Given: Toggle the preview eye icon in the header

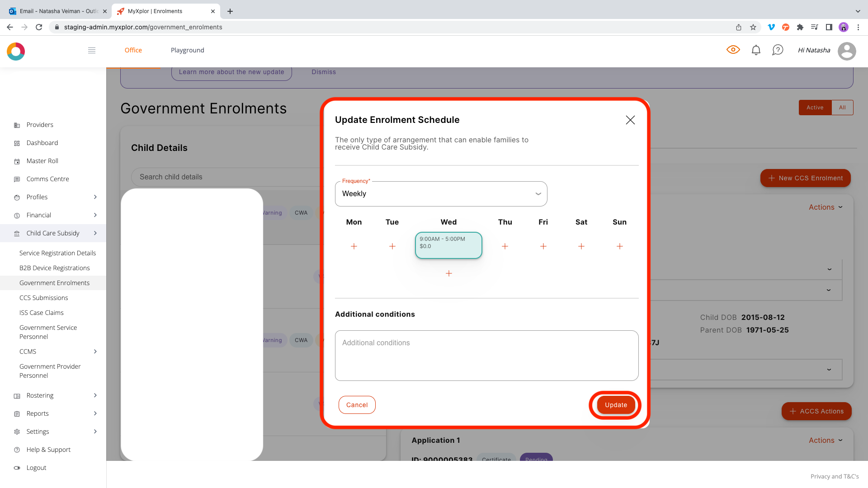Looking at the screenshot, I should pos(733,50).
